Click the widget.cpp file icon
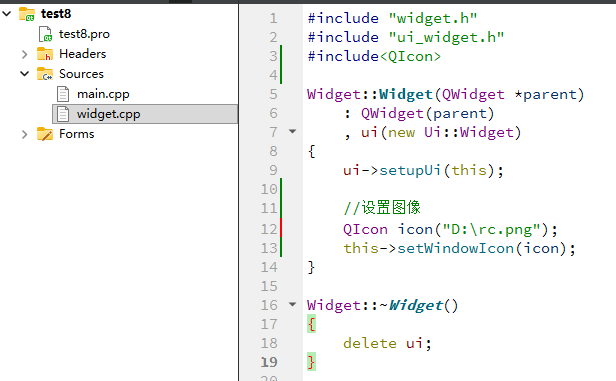The width and height of the screenshot is (616, 381). (63, 114)
